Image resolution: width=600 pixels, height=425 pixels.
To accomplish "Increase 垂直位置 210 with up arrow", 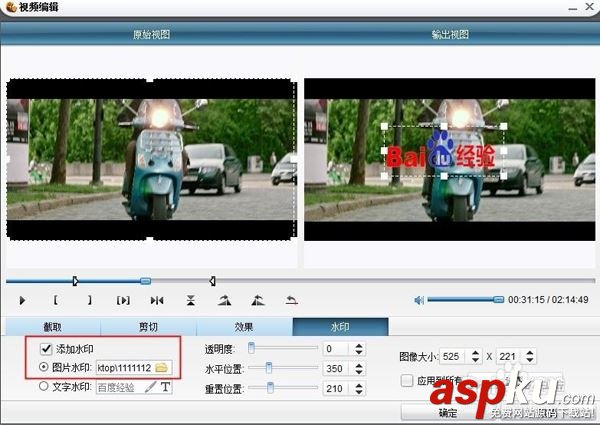I will pyautogui.click(x=359, y=385).
